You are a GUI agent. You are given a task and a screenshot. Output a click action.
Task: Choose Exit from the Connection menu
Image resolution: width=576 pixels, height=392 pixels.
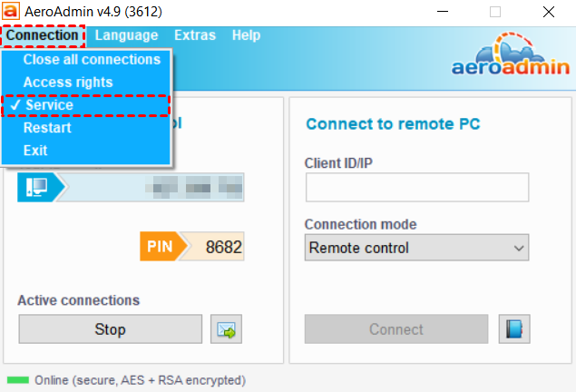click(x=35, y=151)
